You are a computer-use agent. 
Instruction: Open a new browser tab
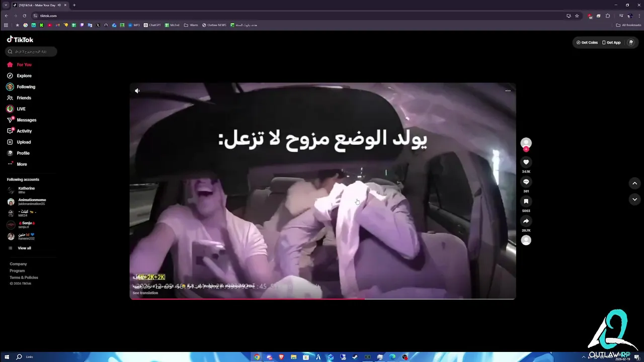coord(74,5)
